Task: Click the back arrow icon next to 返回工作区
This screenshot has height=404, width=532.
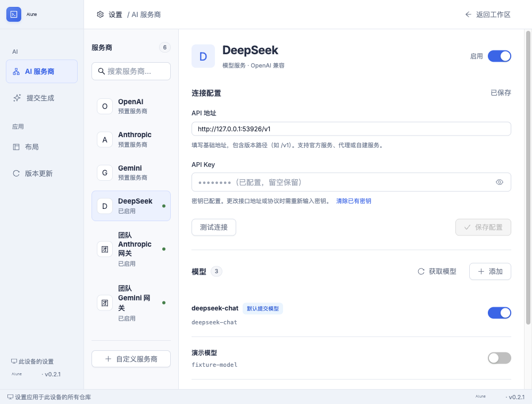Action: coord(468,14)
